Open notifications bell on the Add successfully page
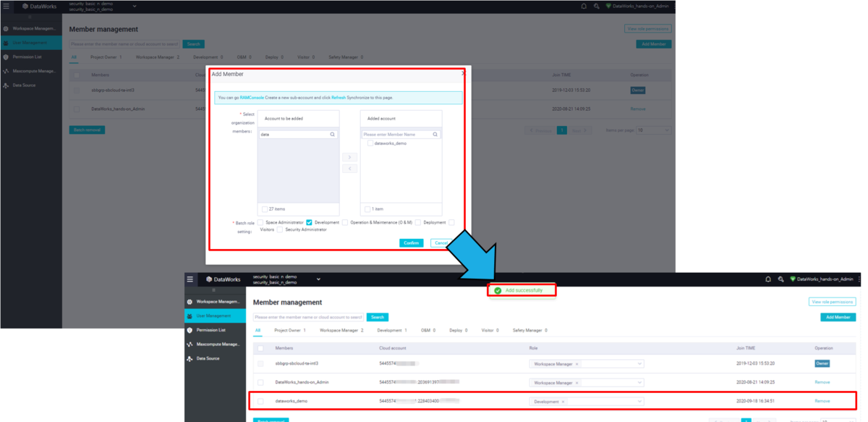Viewport: 868px width, 422px height. [768, 279]
